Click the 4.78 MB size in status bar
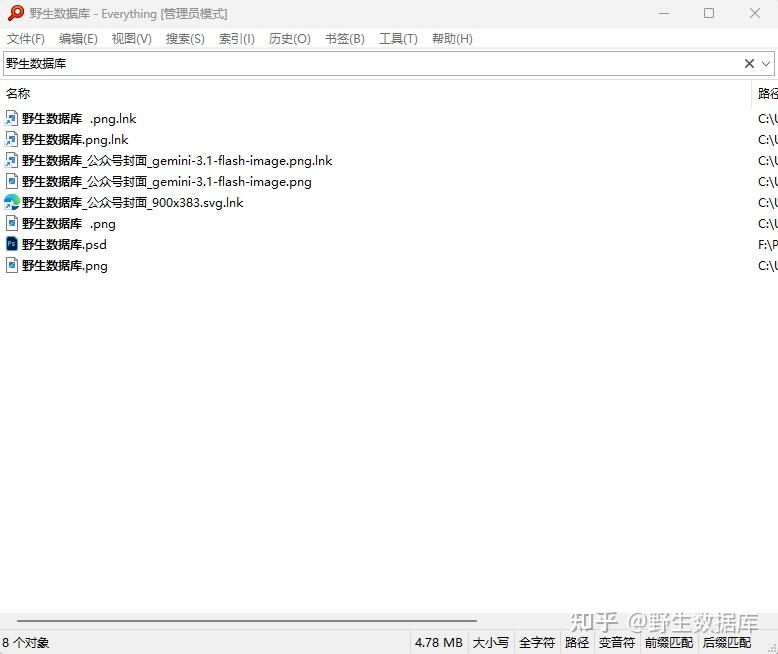Viewport: 778px width, 654px height. click(439, 643)
